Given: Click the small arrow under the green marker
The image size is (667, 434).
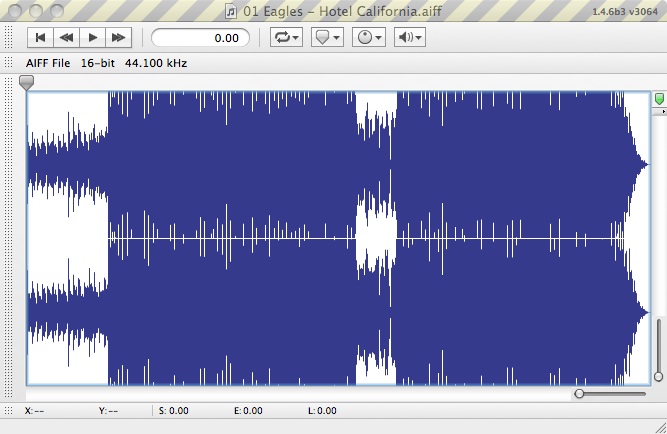Looking at the screenshot, I should pos(663,111).
